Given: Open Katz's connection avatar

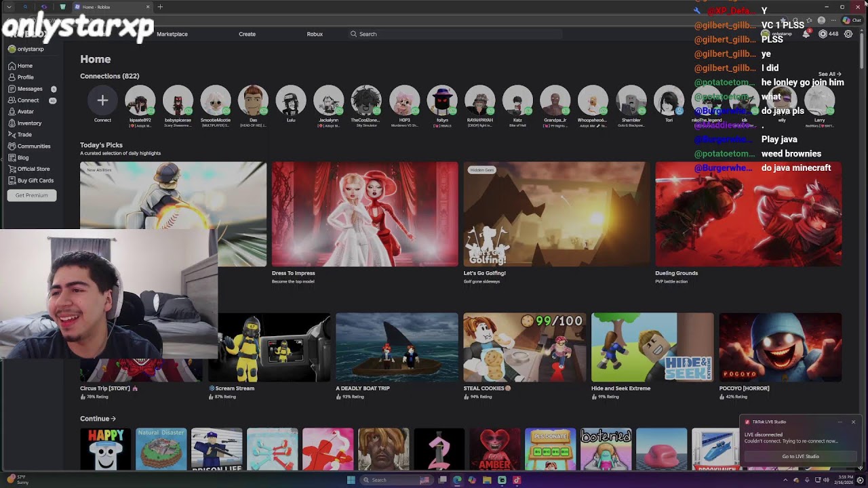Looking at the screenshot, I should [517, 101].
